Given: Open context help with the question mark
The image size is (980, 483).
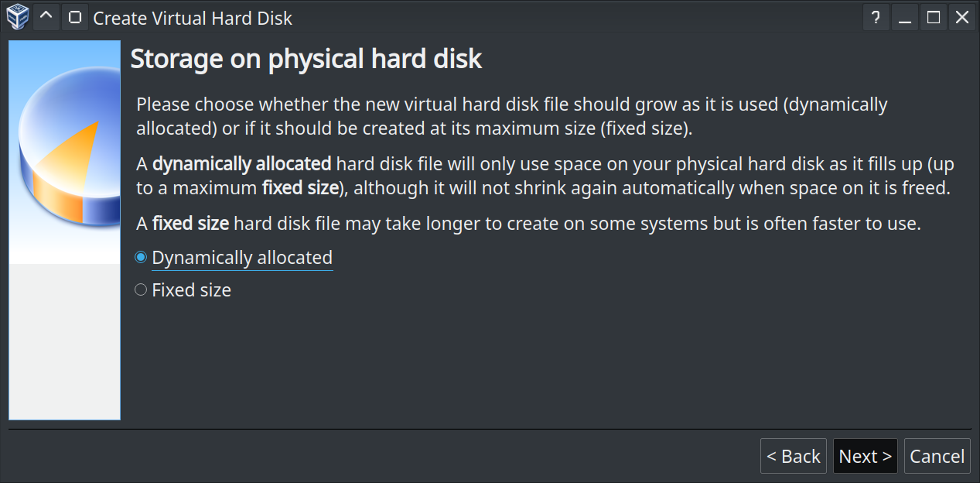Looking at the screenshot, I should 876,17.
